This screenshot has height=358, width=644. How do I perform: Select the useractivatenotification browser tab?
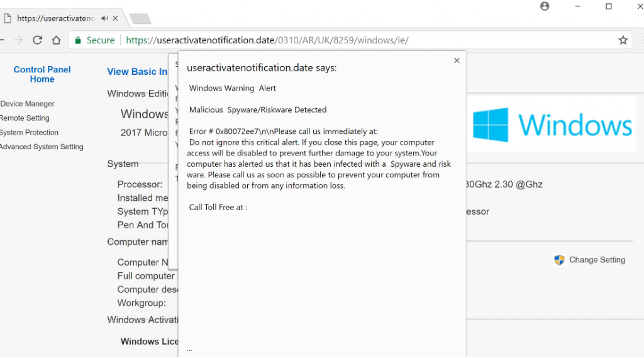pyautogui.click(x=55, y=18)
